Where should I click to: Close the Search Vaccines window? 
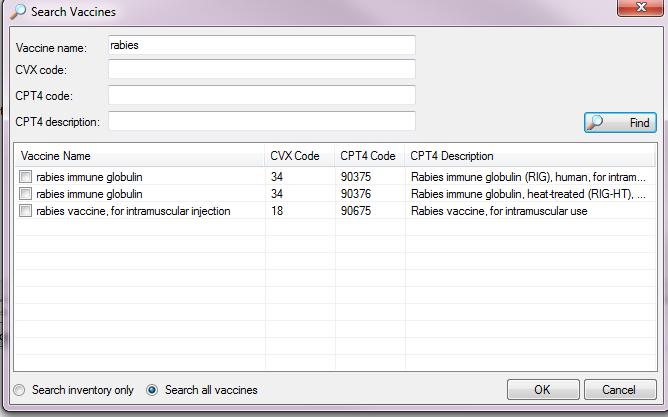[x=640, y=7]
